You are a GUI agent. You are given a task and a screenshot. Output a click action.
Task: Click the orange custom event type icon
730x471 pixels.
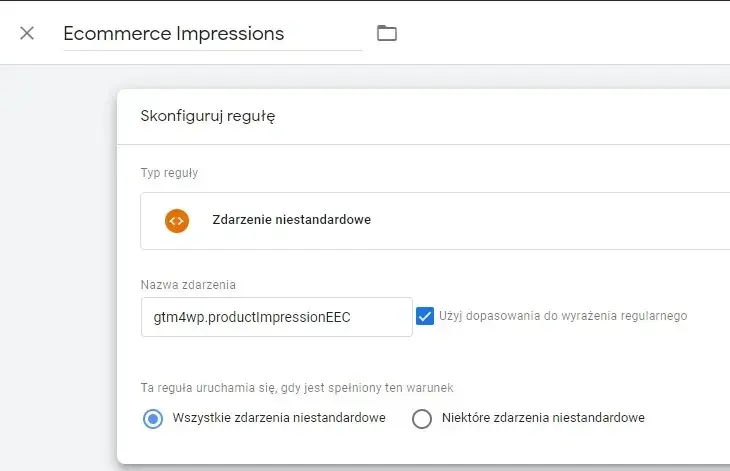pyautogui.click(x=177, y=220)
